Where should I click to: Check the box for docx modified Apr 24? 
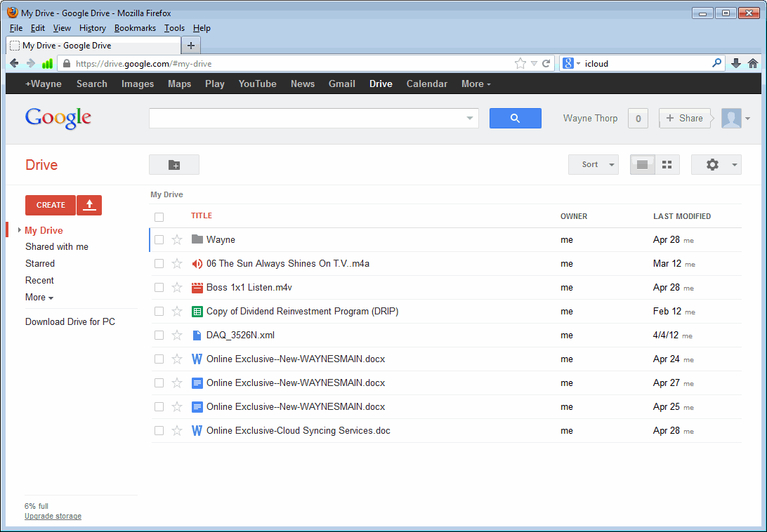click(x=159, y=359)
